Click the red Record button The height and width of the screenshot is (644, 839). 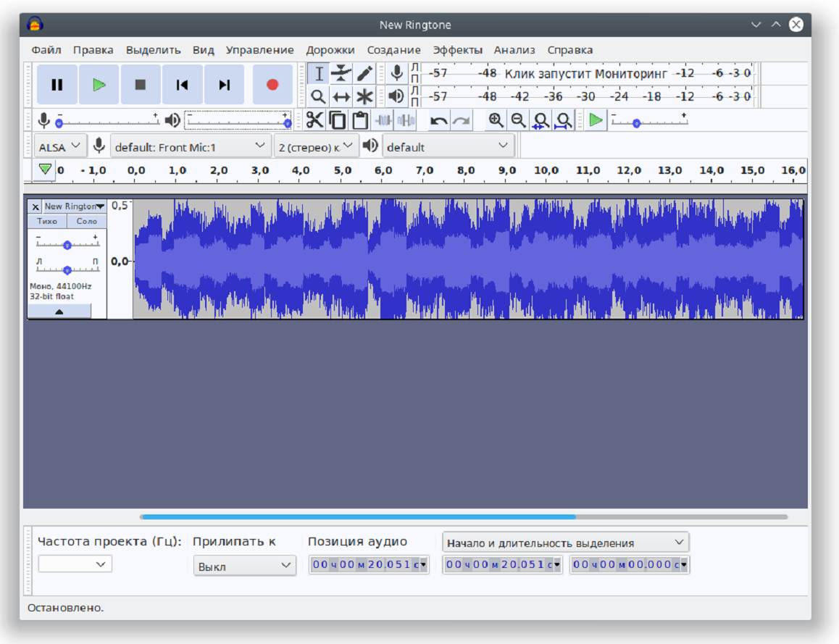(272, 85)
